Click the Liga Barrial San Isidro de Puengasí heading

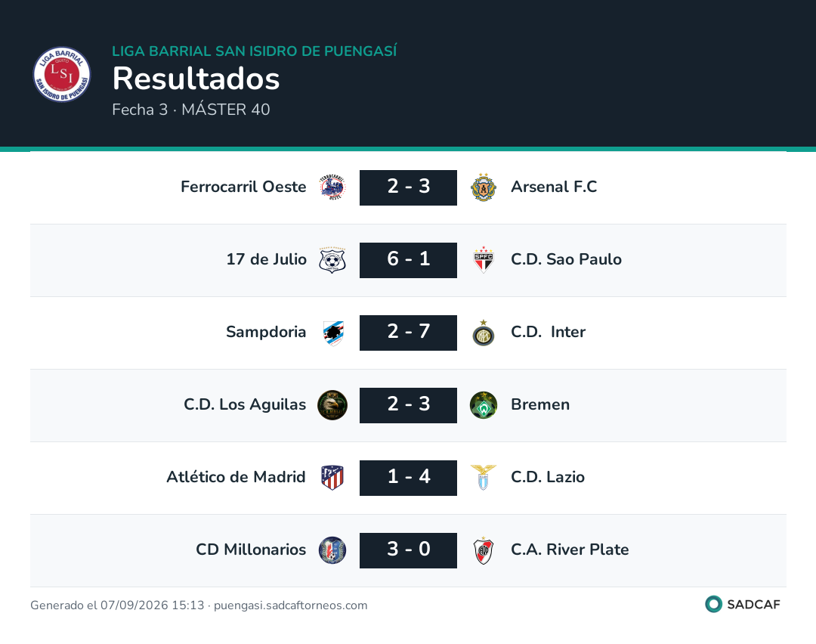coord(255,51)
